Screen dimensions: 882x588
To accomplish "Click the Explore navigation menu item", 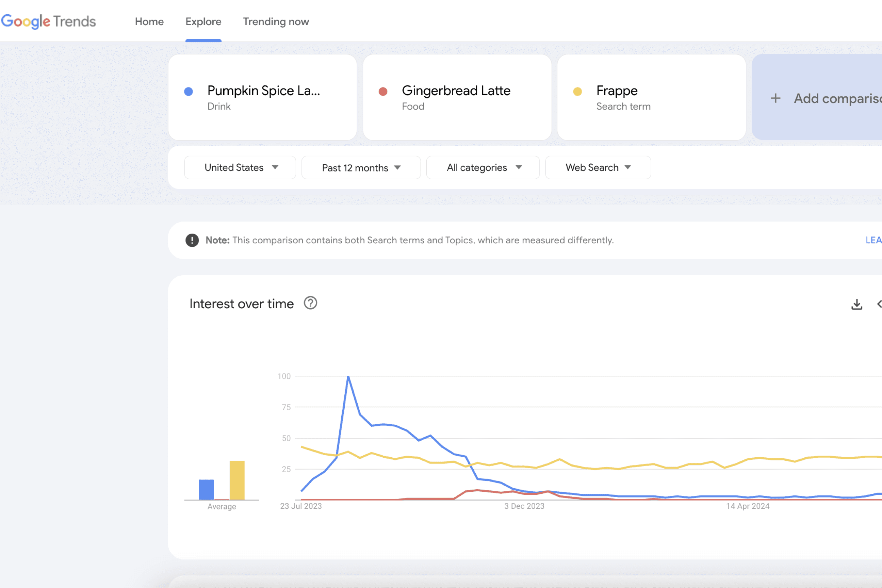I will pyautogui.click(x=203, y=22).
